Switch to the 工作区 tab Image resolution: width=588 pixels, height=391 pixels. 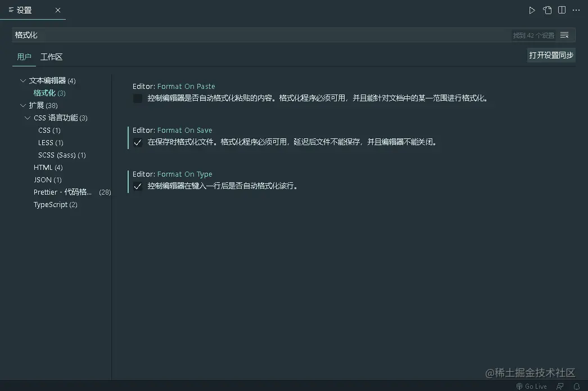coord(51,57)
